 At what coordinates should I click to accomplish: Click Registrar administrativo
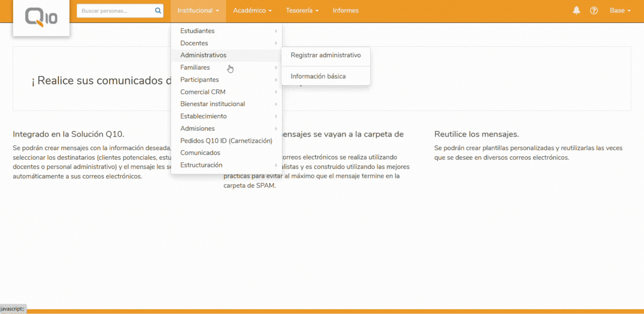(326, 55)
